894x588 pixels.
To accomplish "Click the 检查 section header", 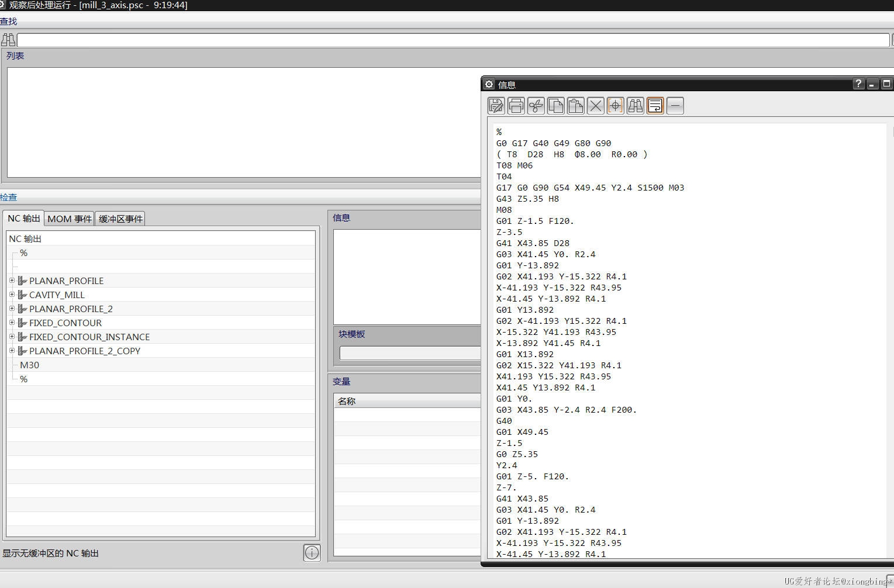I will click(9, 198).
